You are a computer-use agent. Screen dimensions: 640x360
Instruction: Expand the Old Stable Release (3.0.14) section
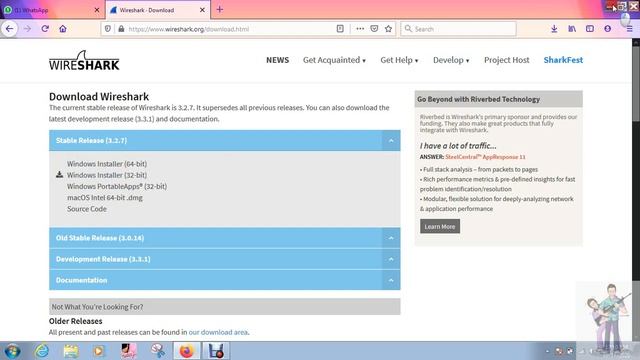[x=224, y=238]
